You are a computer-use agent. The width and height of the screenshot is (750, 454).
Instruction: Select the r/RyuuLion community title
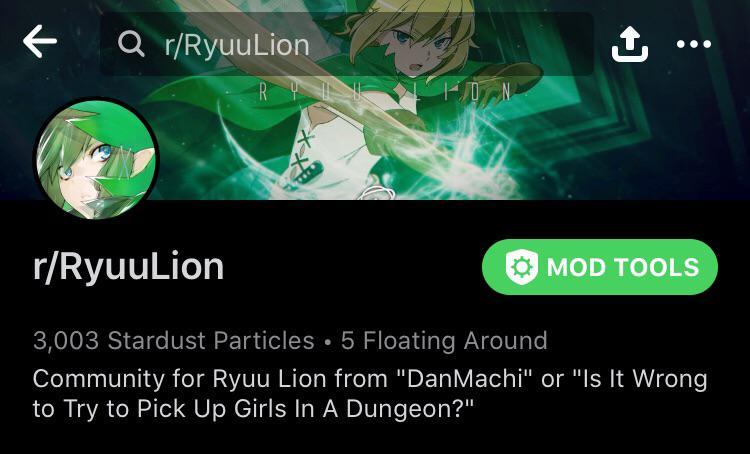(128, 267)
